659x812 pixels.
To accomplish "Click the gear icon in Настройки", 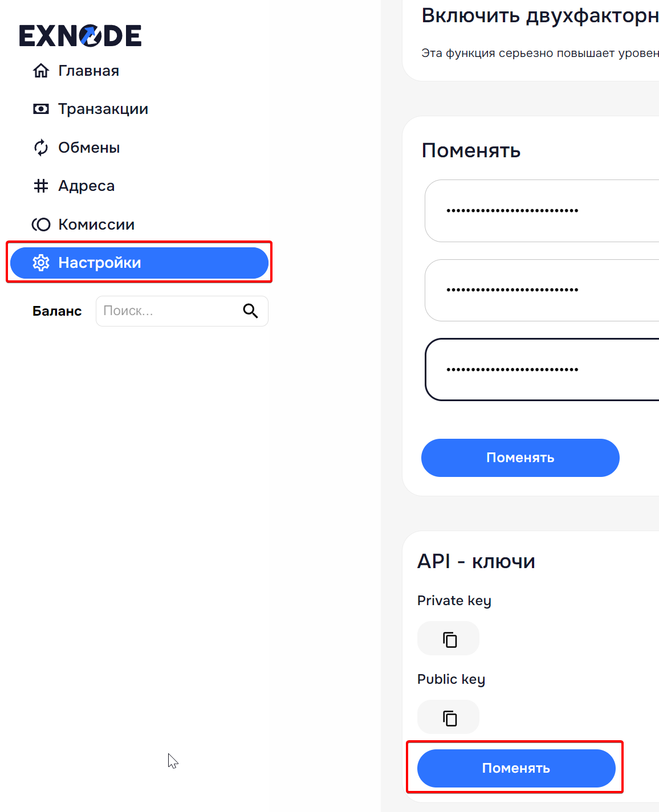I will (x=41, y=263).
